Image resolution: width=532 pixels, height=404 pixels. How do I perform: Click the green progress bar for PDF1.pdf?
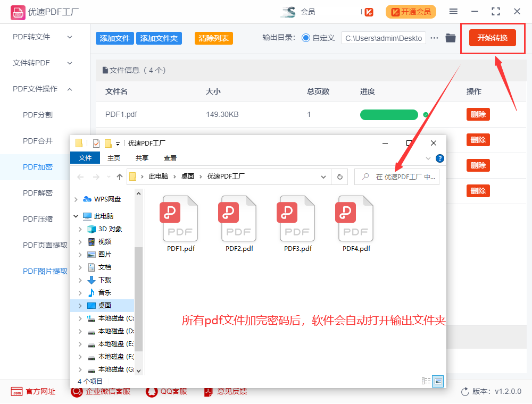(389, 114)
